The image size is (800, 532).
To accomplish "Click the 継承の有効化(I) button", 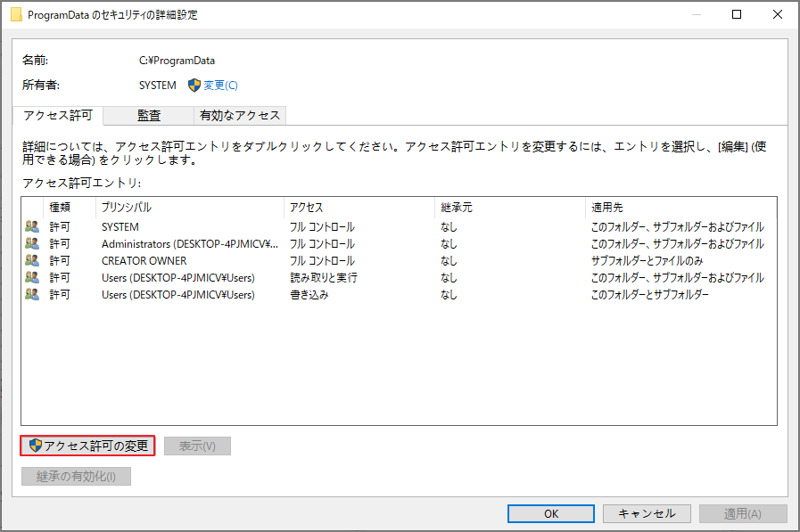I will click(x=76, y=477).
